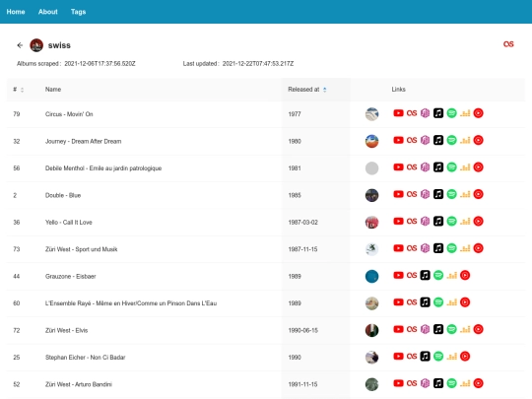Select Debile Menthol - Emile au jardin patrologique
532x399 pixels.
tap(103, 168)
